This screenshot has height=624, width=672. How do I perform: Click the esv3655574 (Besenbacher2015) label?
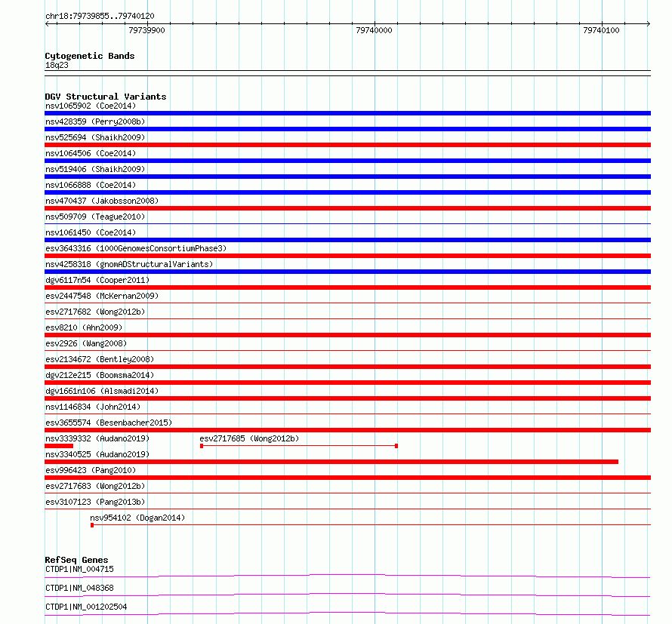pos(109,423)
